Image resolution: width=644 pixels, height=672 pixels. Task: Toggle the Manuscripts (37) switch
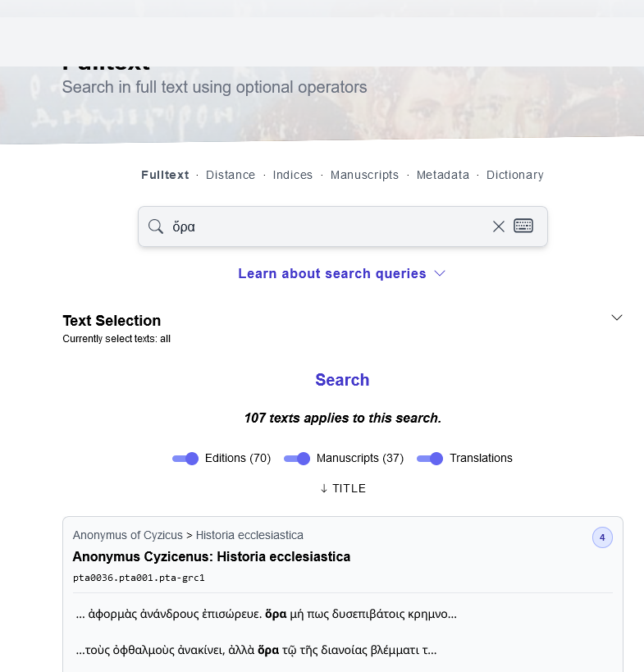pos(297,458)
